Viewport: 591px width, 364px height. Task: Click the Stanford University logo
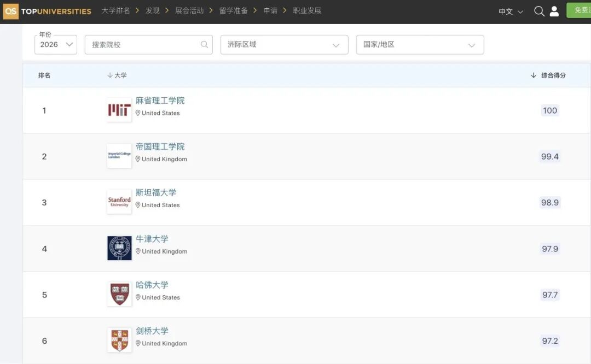point(119,202)
